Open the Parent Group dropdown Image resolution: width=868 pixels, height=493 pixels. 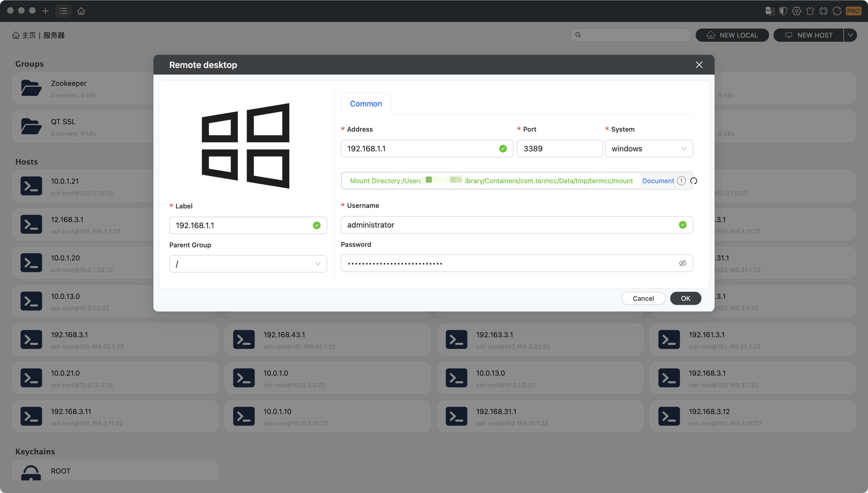(248, 264)
